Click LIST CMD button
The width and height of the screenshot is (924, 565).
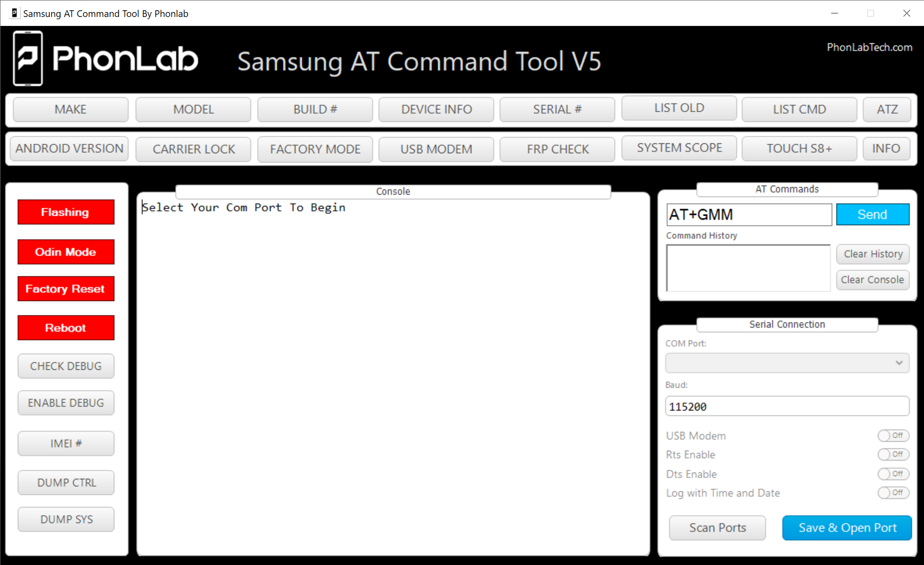pyautogui.click(x=799, y=109)
